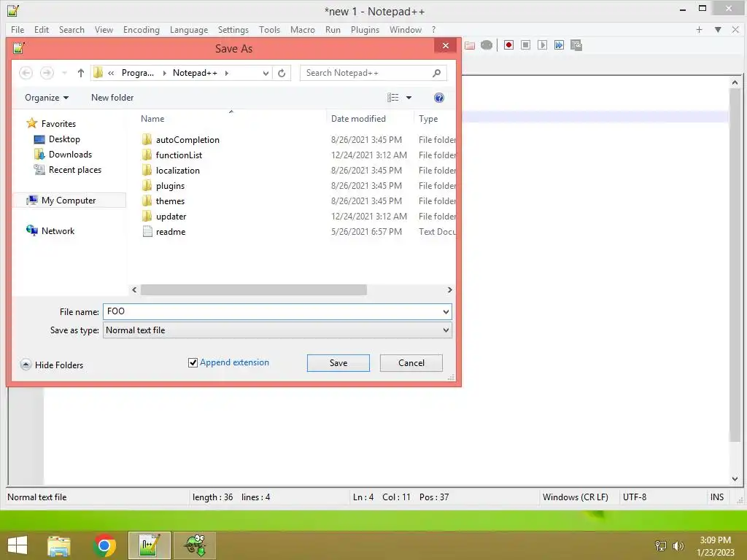Open File Explorer from the taskbar

pos(58,545)
